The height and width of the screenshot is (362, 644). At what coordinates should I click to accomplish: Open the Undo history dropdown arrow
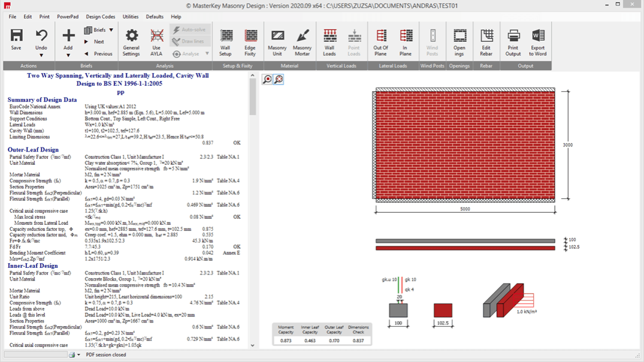[41, 55]
